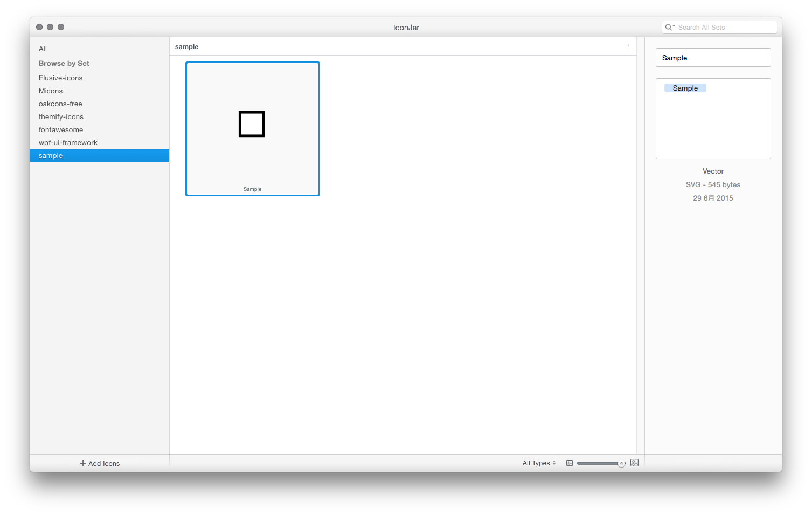Click the Search All Sets field
812x515 pixels.
[722, 28]
